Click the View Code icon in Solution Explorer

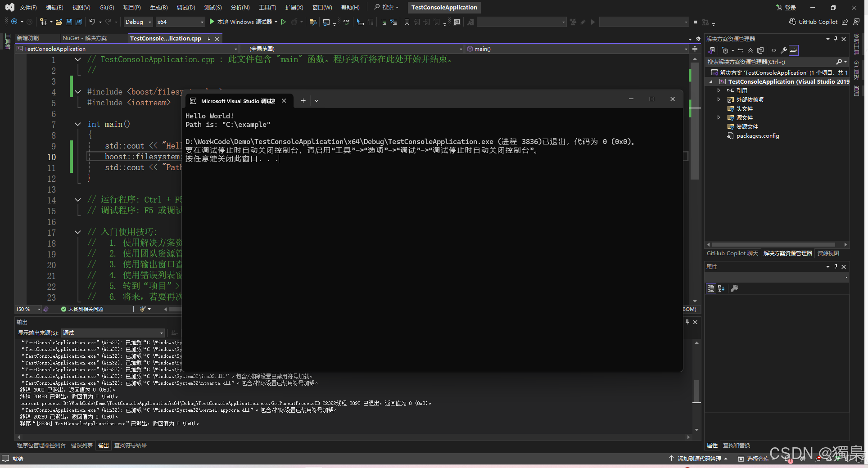[x=774, y=50]
